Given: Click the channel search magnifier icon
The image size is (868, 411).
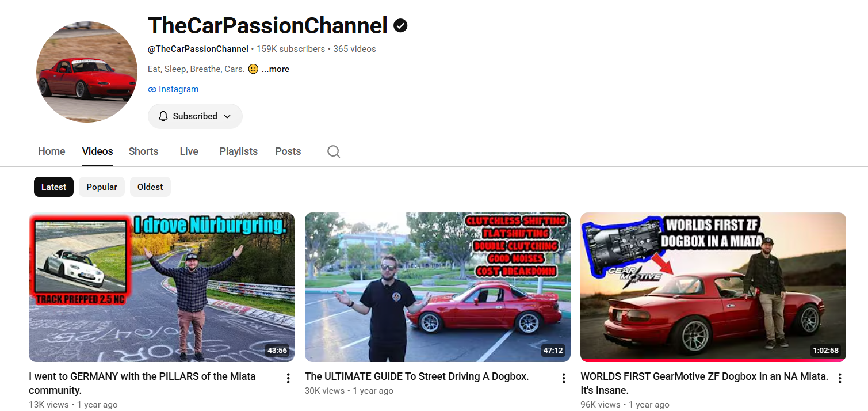Looking at the screenshot, I should pyautogui.click(x=334, y=151).
